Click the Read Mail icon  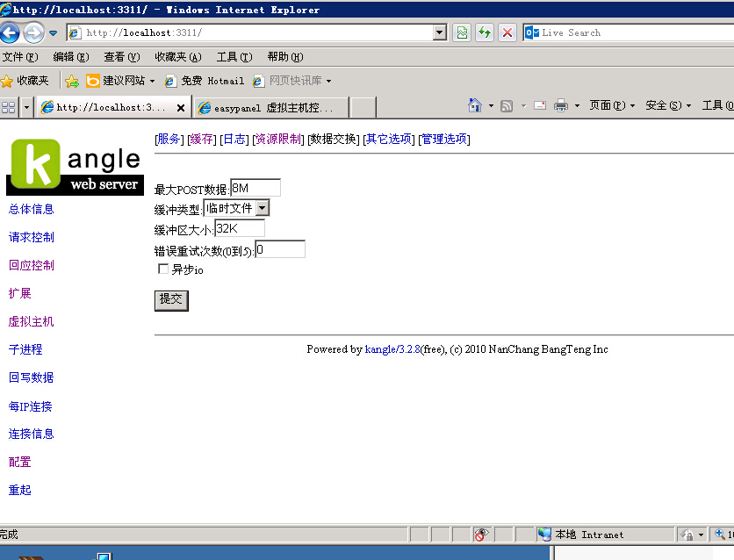[x=540, y=105]
